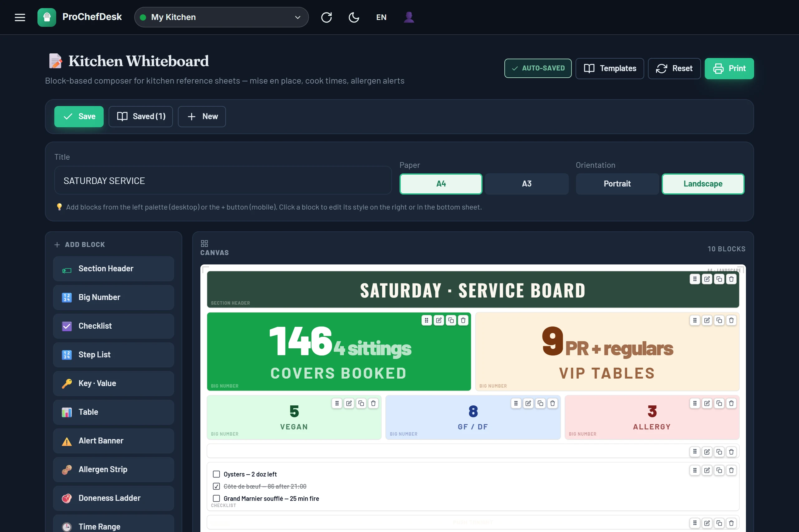Add an Alert Banner block
This screenshot has width=799, height=532.
click(113, 441)
